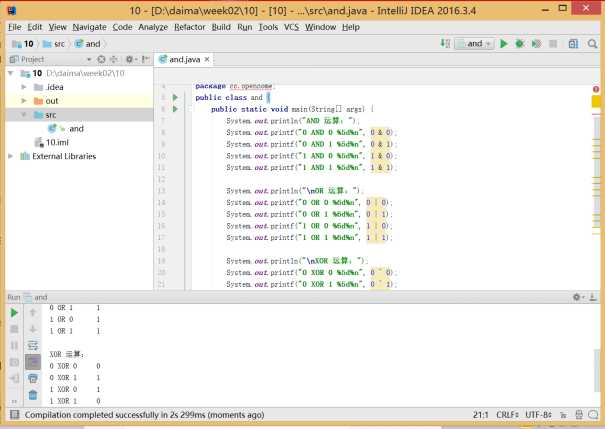Open the Run menu
This screenshot has width=605, height=429.
click(244, 27)
